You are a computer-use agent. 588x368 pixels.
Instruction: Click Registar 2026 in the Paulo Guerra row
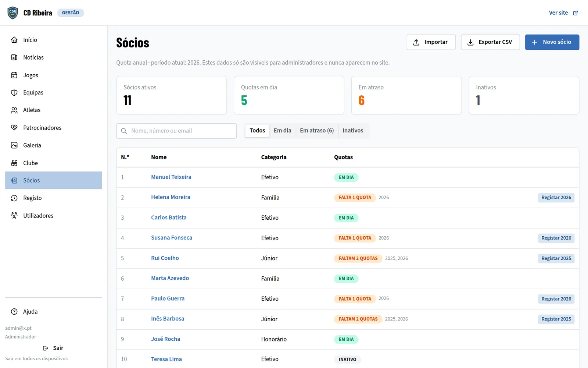click(556, 299)
